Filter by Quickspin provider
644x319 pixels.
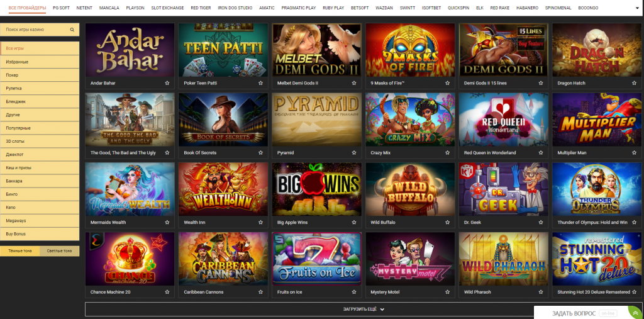coord(458,8)
